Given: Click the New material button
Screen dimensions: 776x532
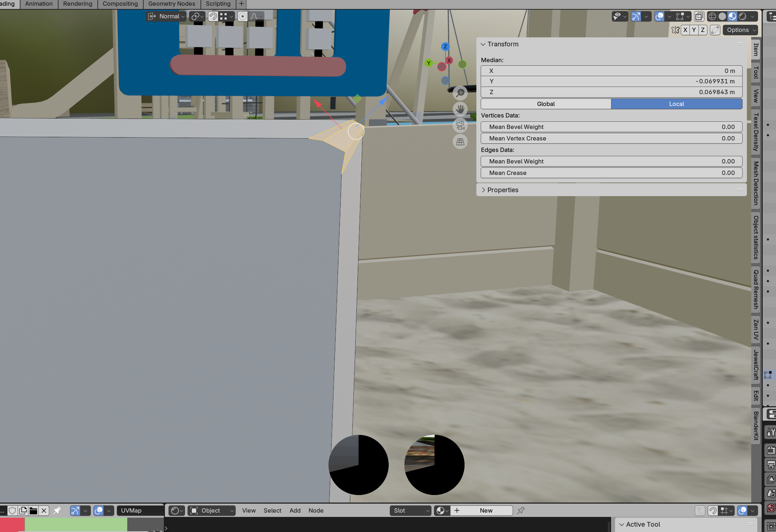Looking at the screenshot, I should tap(486, 510).
